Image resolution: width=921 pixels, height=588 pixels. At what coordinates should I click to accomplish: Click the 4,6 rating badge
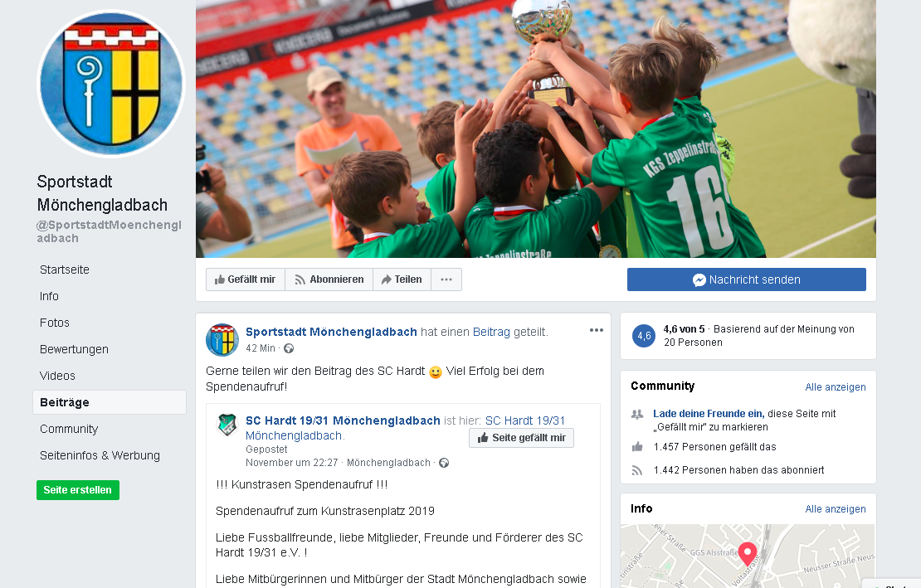click(644, 336)
